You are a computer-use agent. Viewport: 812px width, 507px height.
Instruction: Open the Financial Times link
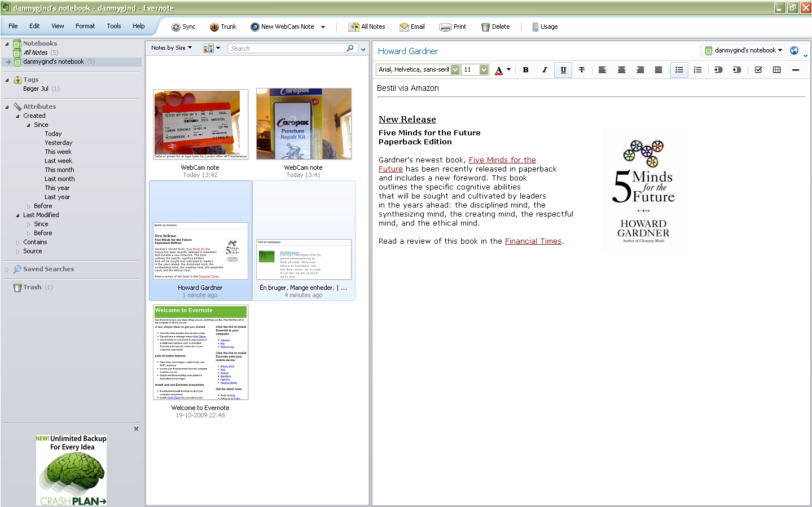533,241
